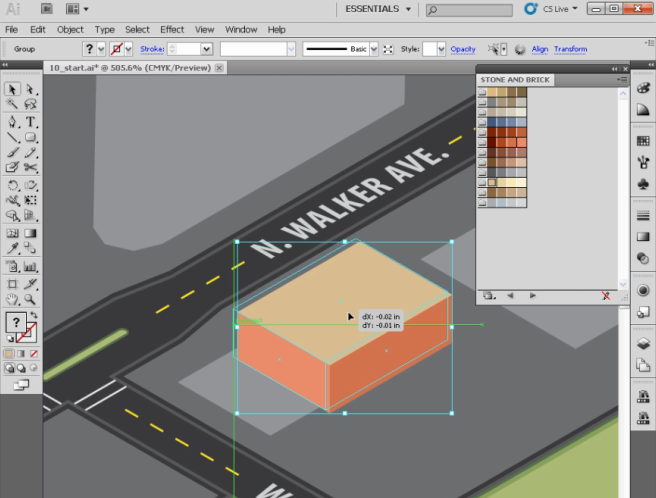Select the Type tool
656x498 pixels.
(30, 121)
